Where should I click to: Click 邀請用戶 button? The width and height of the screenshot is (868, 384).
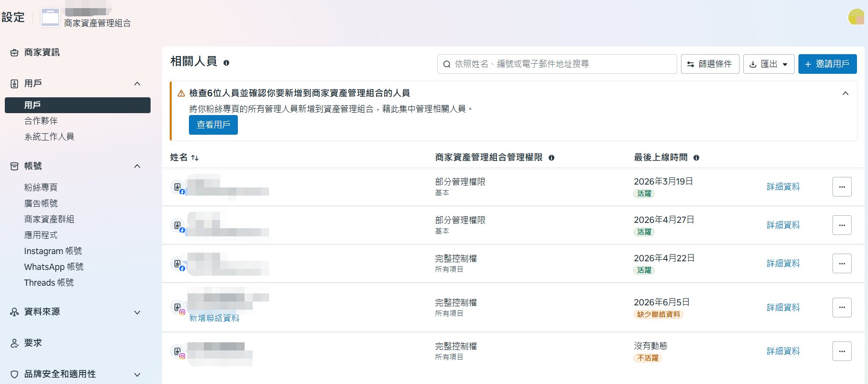click(x=827, y=64)
